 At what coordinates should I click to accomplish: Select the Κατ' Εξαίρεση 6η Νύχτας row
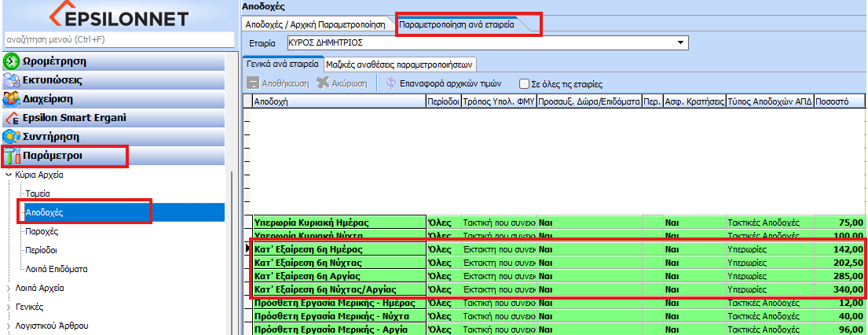[x=554, y=263]
